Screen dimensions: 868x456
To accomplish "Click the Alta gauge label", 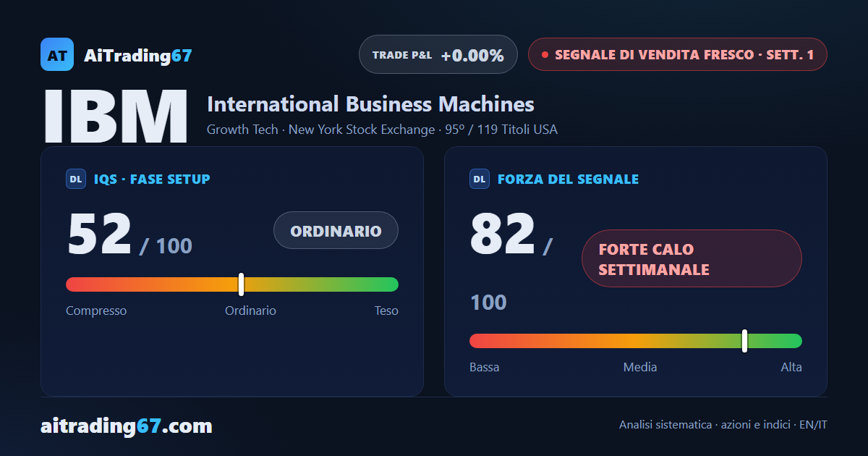I will coord(791,367).
